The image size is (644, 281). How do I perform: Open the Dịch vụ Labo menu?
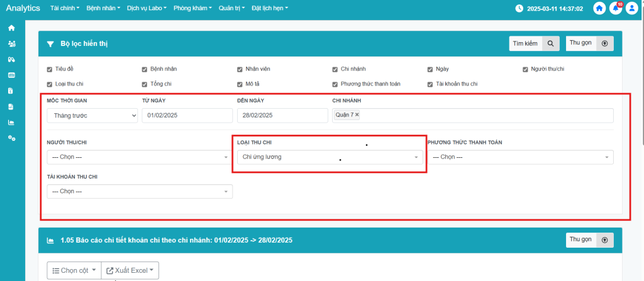[x=146, y=9]
